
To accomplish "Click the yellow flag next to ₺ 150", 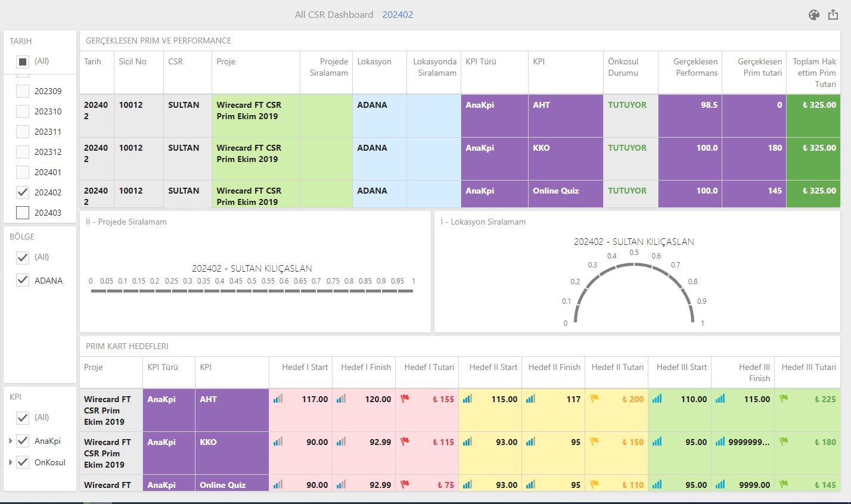I will pos(594,442).
